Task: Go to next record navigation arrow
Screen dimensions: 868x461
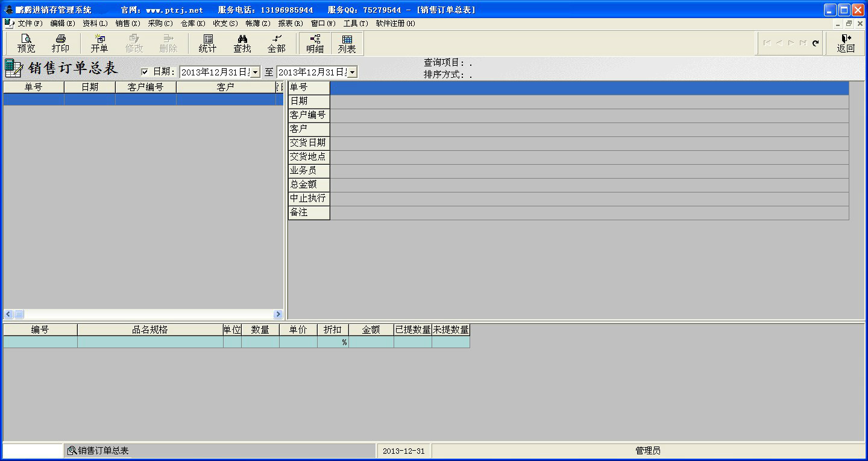Action: pyautogui.click(x=791, y=43)
